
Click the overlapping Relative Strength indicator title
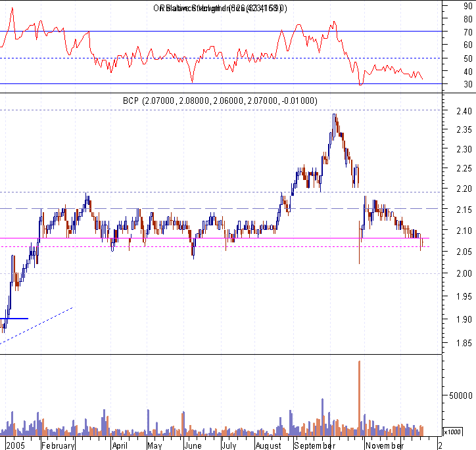click(220, 8)
